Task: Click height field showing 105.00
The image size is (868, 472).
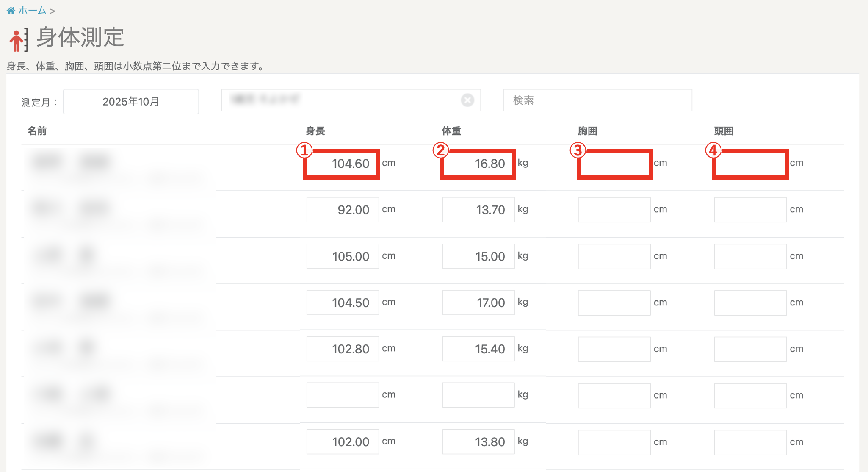Action: (343, 256)
